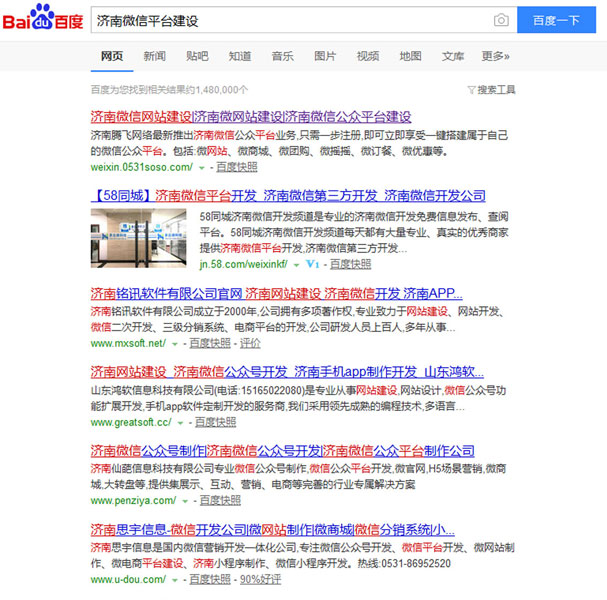Click the result count text 约1,480,000个
Image resolution: width=607 pixels, height=600 pixels.
pyautogui.click(x=218, y=90)
